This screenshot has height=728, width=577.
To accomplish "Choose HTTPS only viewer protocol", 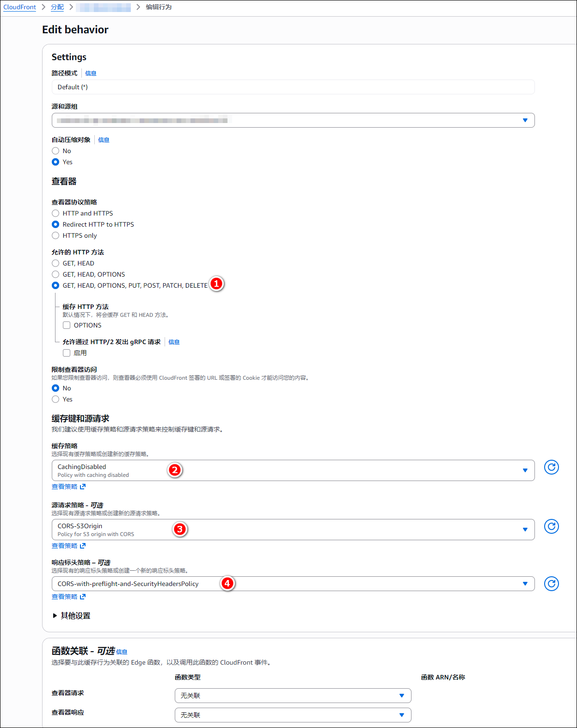I will click(55, 235).
